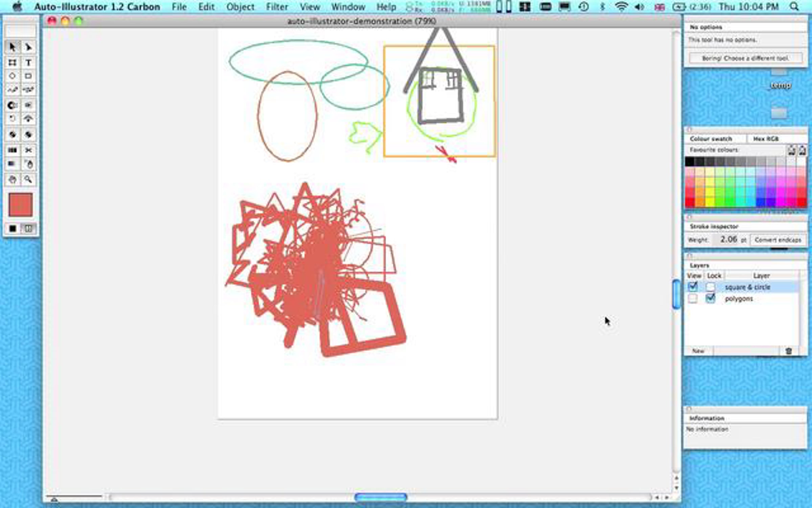Open the volume control in menu bar
812x508 pixels.
639,6
